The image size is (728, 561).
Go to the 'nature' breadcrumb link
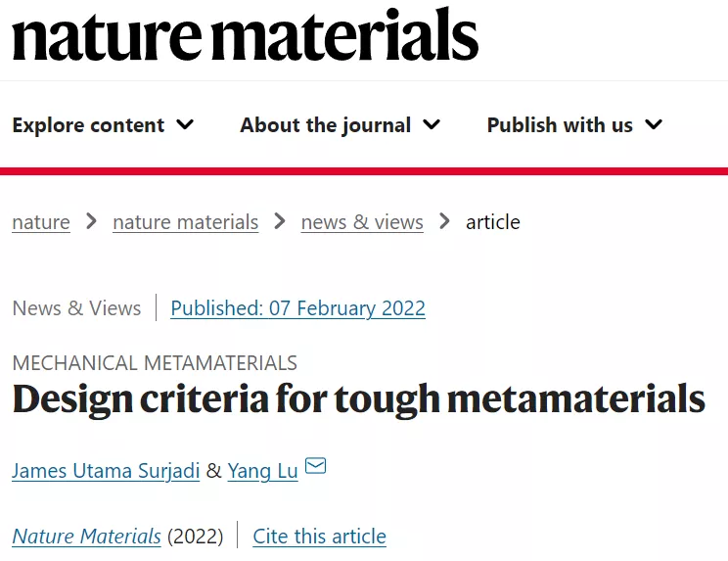41,222
